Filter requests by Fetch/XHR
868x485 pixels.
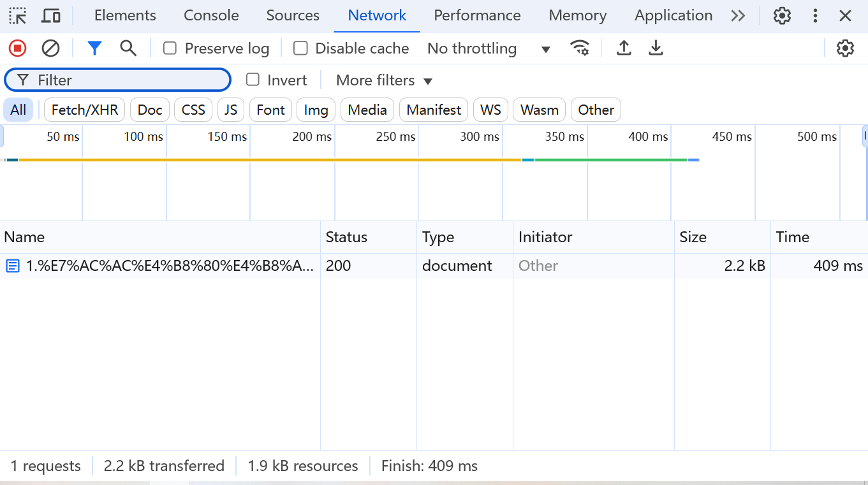(x=85, y=110)
